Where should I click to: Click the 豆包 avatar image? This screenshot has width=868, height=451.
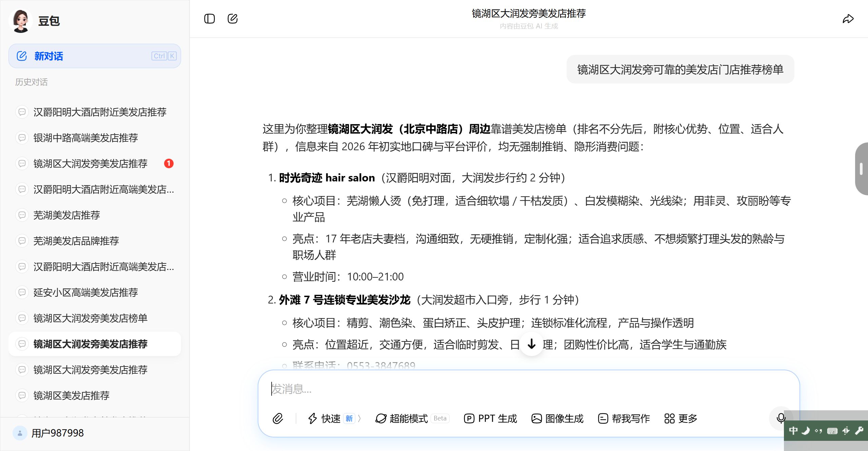[x=21, y=21]
